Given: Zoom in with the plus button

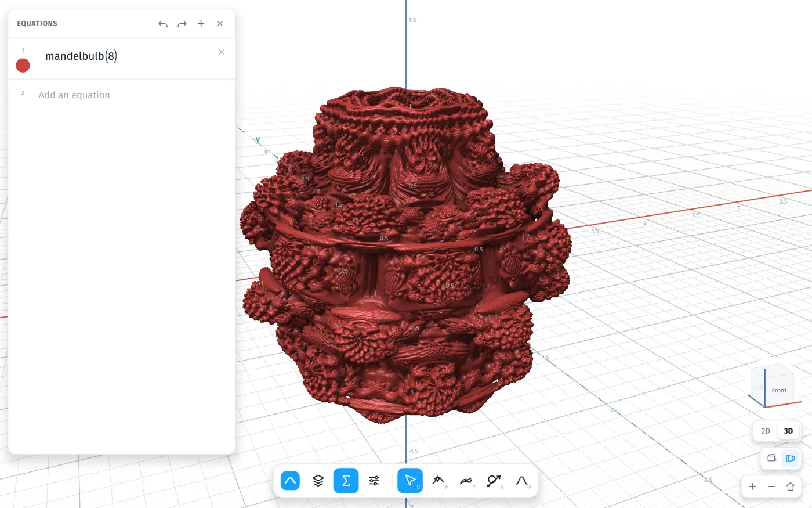Looking at the screenshot, I should [x=752, y=487].
